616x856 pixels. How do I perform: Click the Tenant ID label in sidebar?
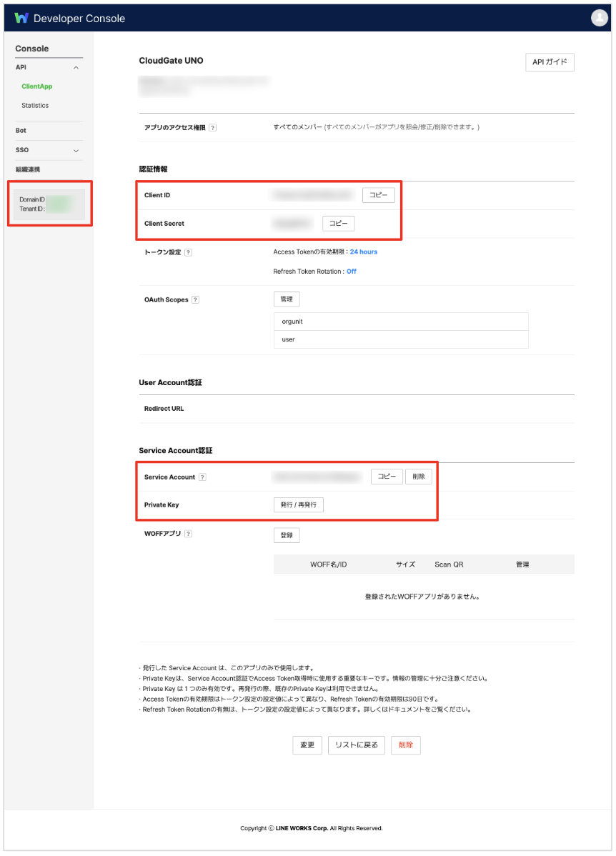tap(32, 209)
